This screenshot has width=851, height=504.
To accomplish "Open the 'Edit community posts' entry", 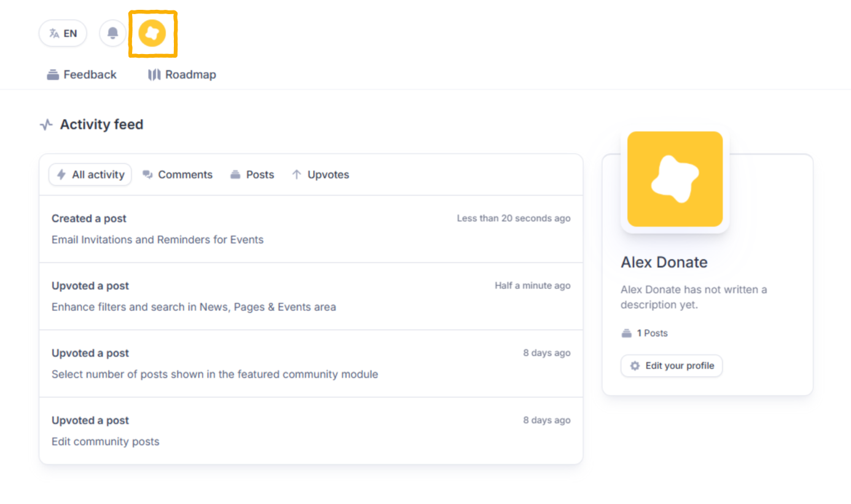I will [x=105, y=442].
